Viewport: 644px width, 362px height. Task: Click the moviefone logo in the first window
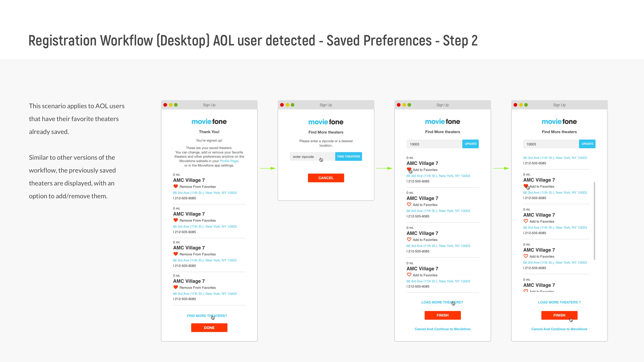(209, 122)
